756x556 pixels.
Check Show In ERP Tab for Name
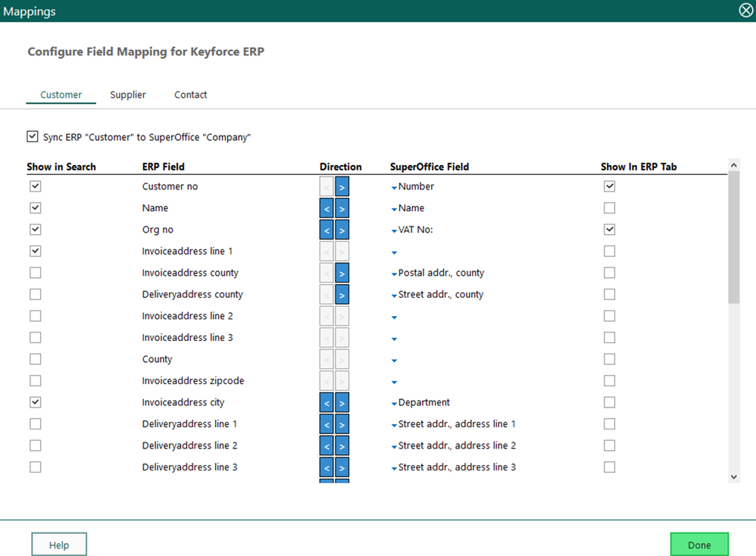point(610,208)
